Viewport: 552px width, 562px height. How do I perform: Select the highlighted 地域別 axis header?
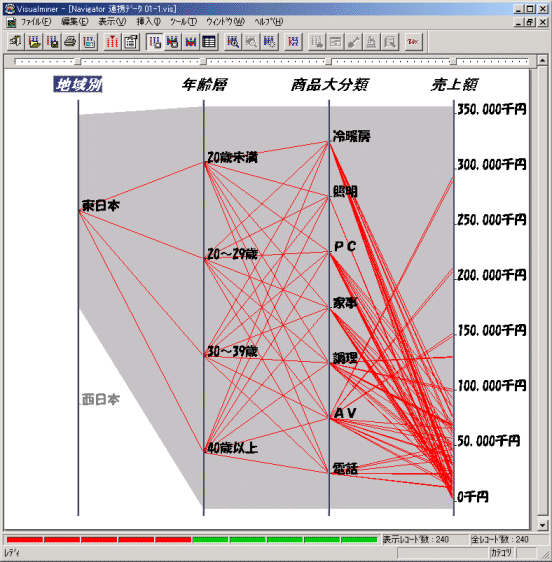point(78,85)
